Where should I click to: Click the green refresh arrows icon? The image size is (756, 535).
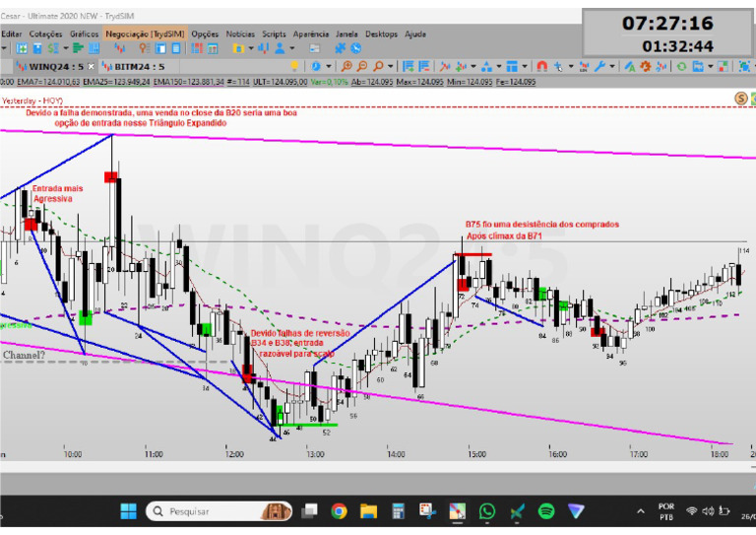tap(681, 66)
